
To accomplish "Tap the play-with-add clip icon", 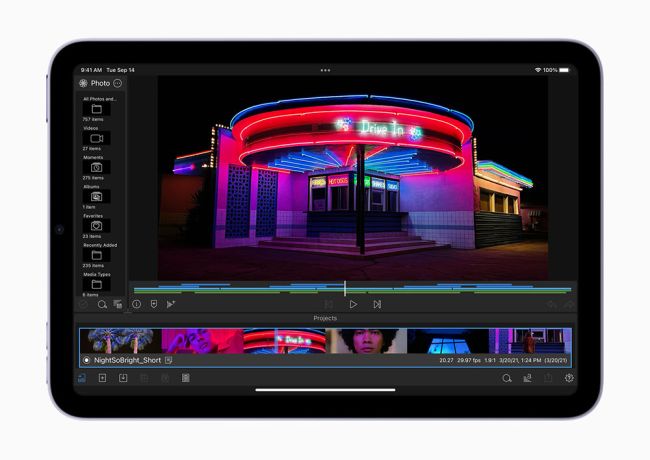I will 171,304.
